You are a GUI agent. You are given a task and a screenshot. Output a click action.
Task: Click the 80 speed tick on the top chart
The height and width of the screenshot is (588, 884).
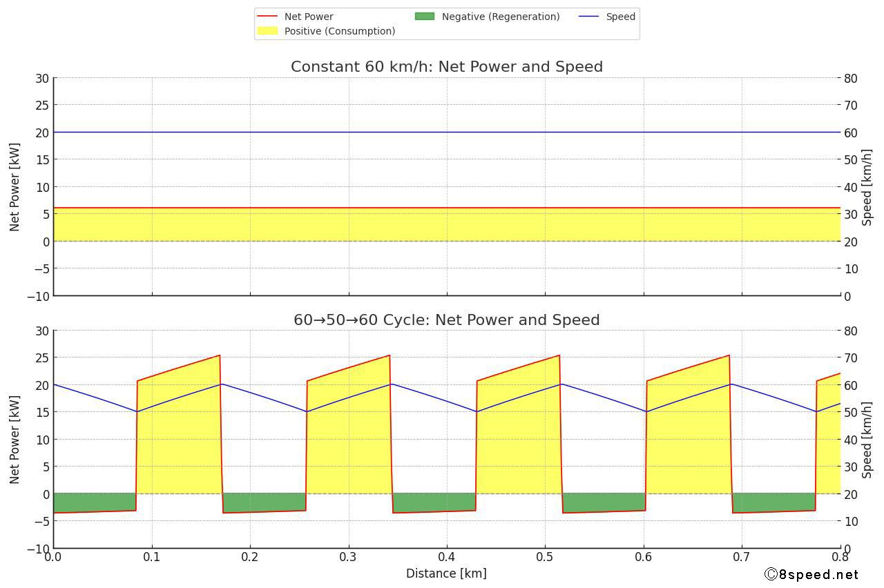click(851, 79)
